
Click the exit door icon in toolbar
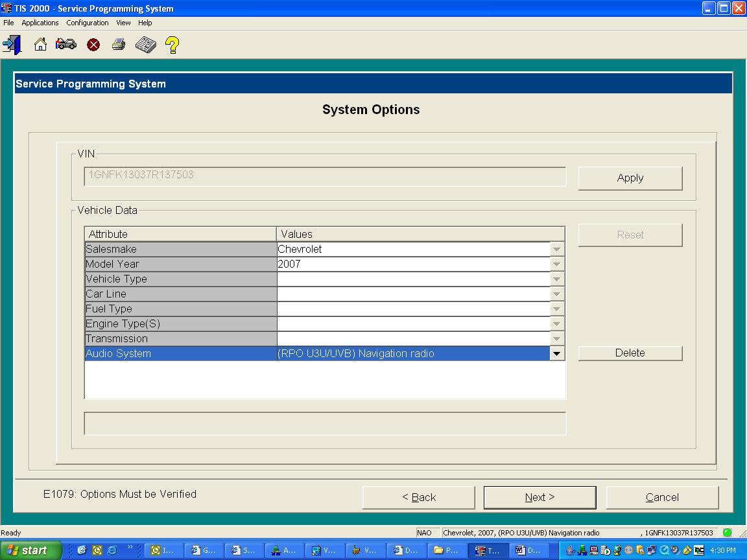pyautogui.click(x=12, y=45)
